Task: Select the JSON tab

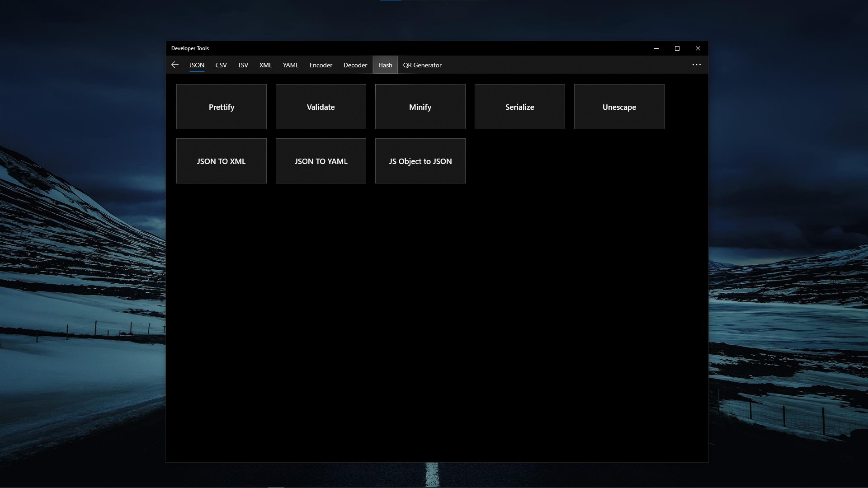Action: click(x=196, y=65)
